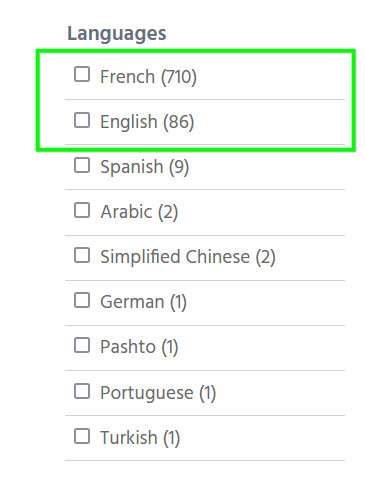Image resolution: width=365 pixels, height=481 pixels.
Task: Enable the Portuguese checkbox
Action: click(x=82, y=391)
